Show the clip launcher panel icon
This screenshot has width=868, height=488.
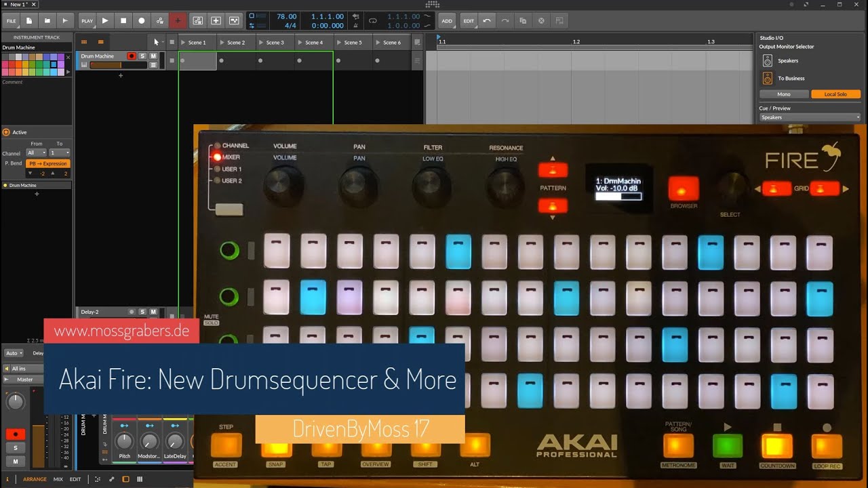coord(84,42)
